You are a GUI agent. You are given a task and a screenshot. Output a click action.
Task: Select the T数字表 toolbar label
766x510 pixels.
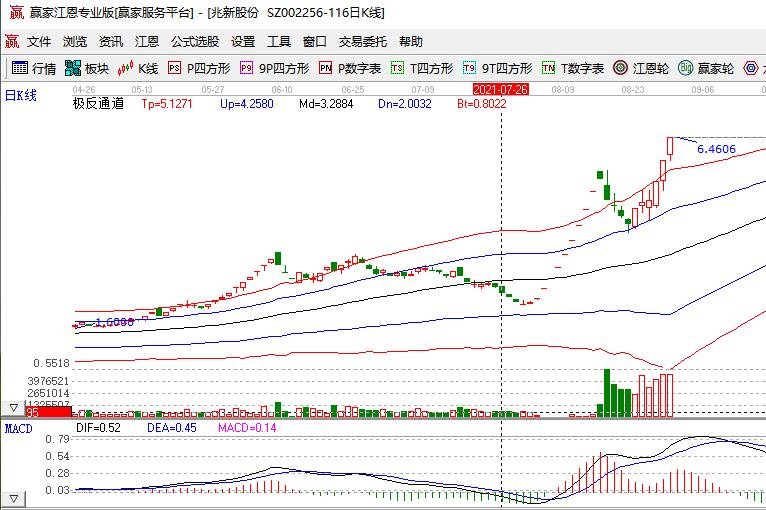(x=582, y=69)
